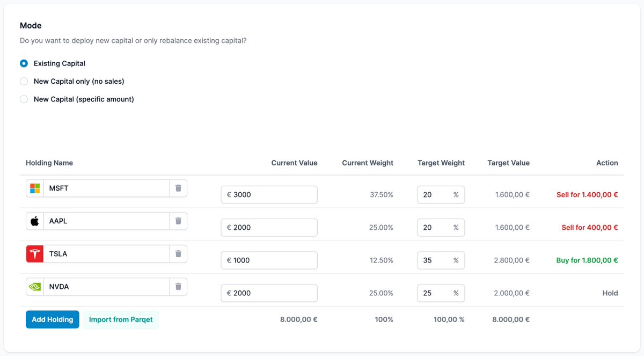Click the Action column header
Viewport: 644px width, 356px height.
tap(607, 163)
